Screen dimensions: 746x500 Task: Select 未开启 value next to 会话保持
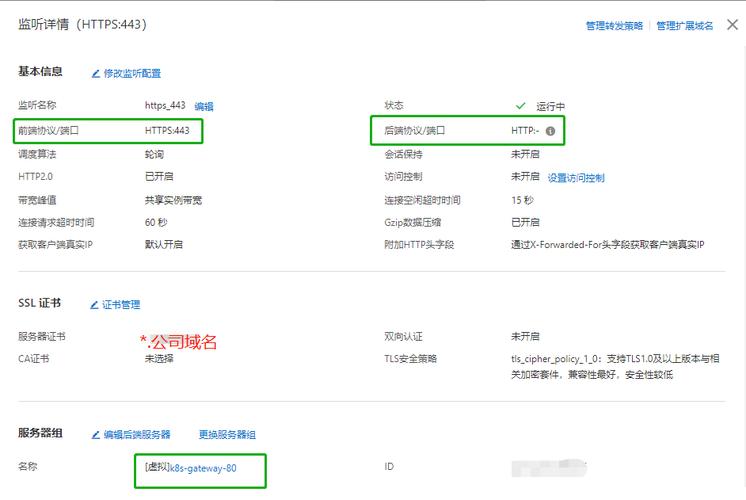click(525, 154)
